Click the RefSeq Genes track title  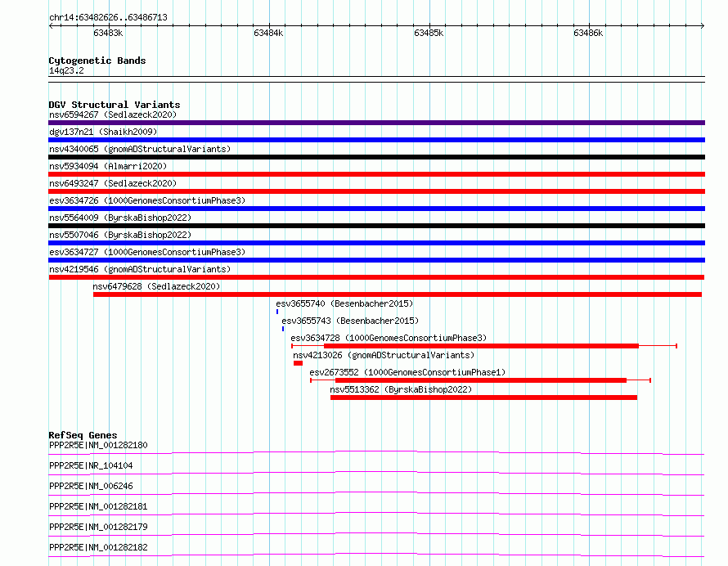coord(83,435)
